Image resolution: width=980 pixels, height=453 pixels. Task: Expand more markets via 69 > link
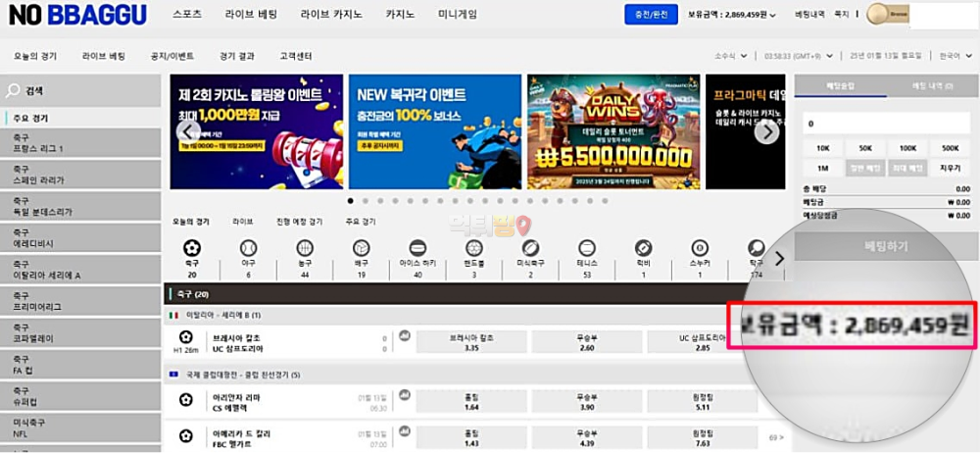[x=776, y=437]
